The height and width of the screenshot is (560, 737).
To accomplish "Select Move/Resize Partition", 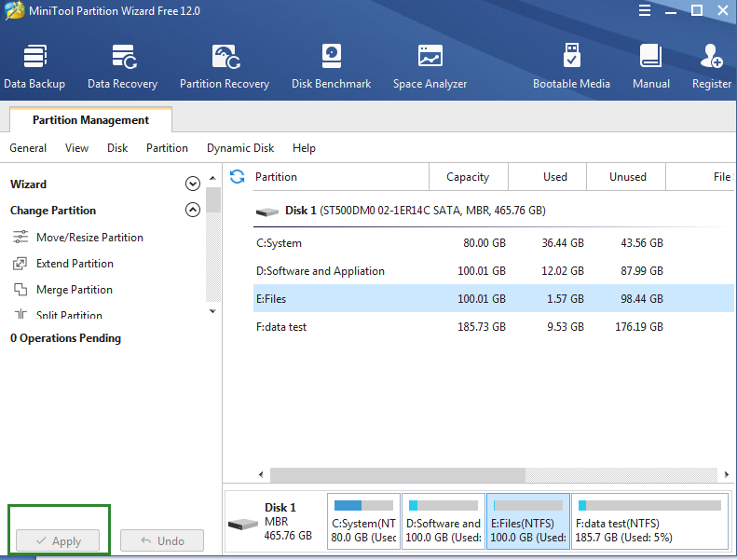I will point(89,238).
